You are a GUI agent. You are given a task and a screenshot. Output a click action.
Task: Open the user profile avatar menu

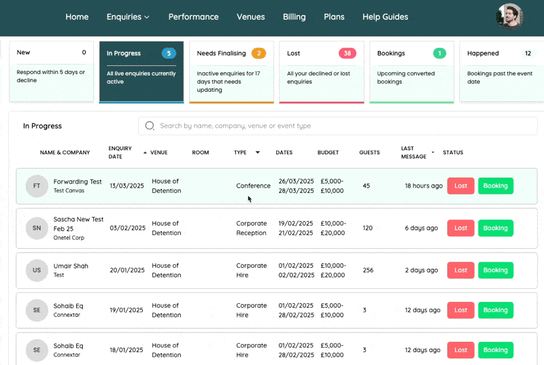510,16
